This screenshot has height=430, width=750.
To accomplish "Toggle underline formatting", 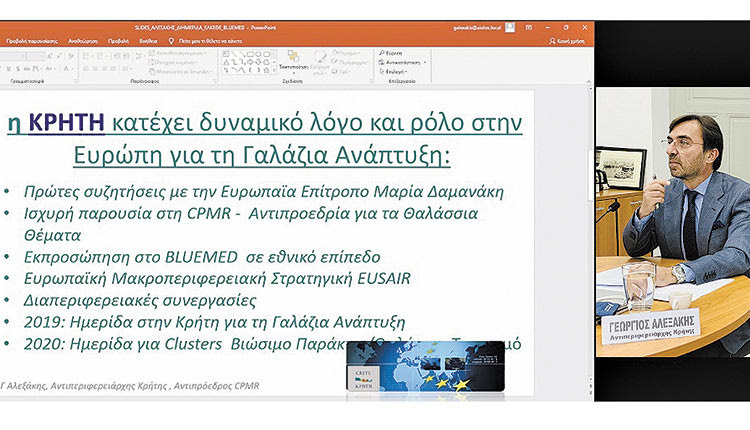I will (x=9, y=69).
